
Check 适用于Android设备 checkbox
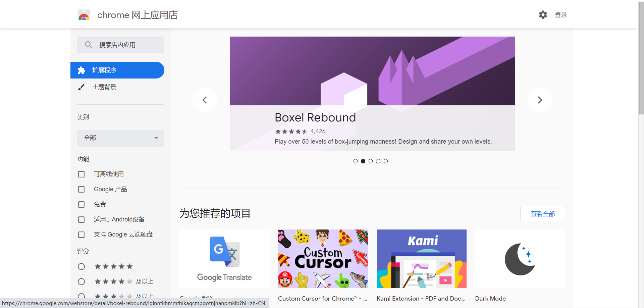tap(81, 219)
